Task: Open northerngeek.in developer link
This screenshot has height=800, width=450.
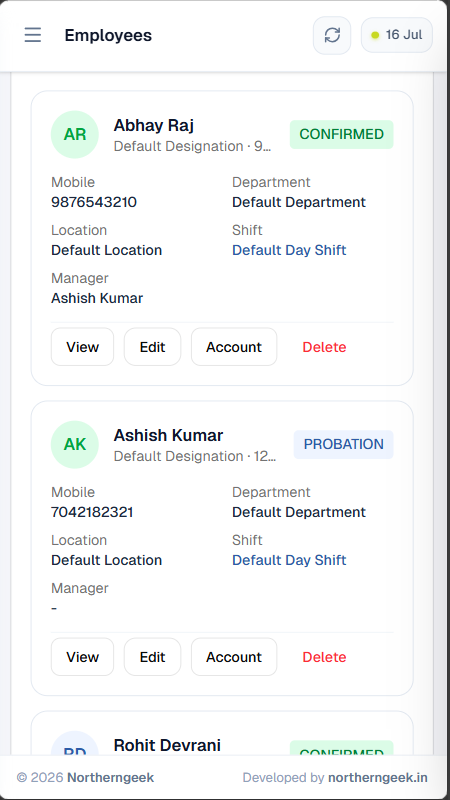Action: pyautogui.click(x=378, y=778)
